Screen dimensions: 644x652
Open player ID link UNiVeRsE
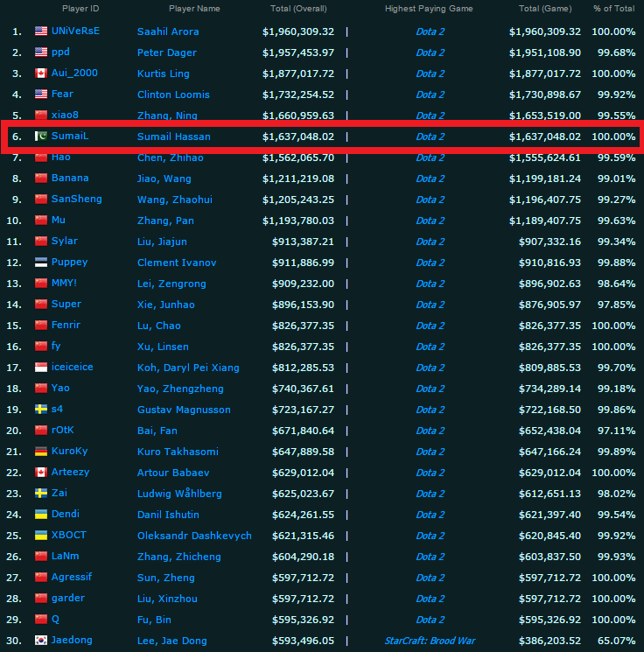(75, 32)
